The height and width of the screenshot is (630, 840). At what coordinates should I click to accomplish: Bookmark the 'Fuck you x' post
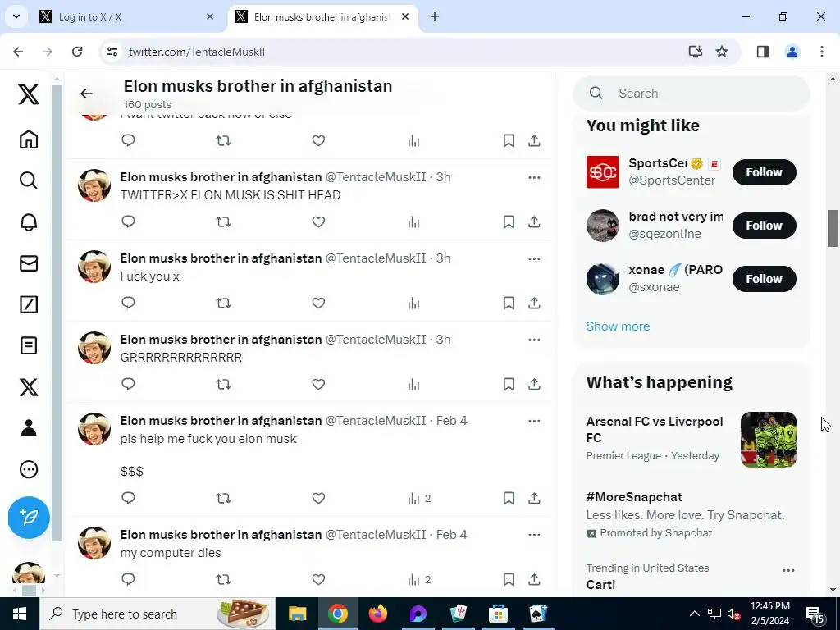509,304
